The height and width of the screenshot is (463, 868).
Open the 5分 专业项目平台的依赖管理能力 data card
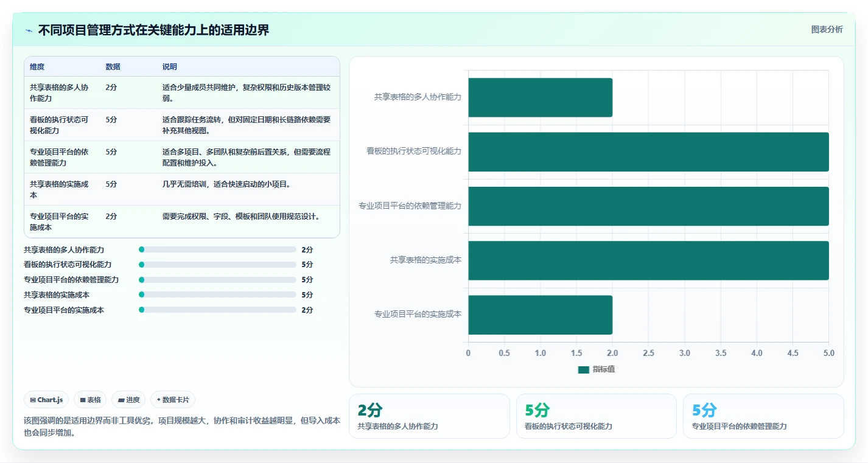pos(763,416)
